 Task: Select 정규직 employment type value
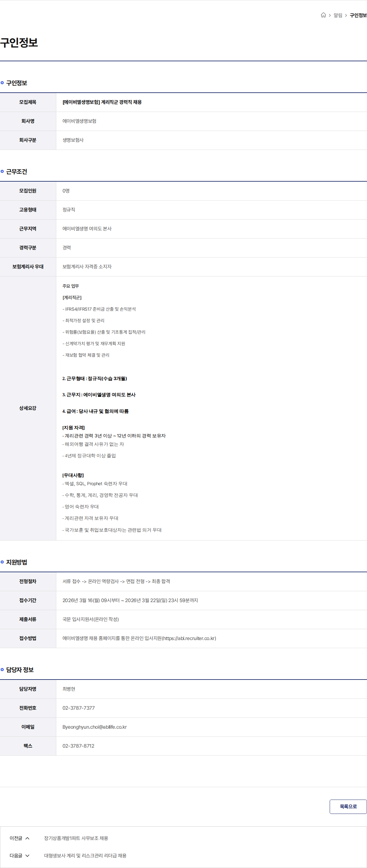[69, 210]
